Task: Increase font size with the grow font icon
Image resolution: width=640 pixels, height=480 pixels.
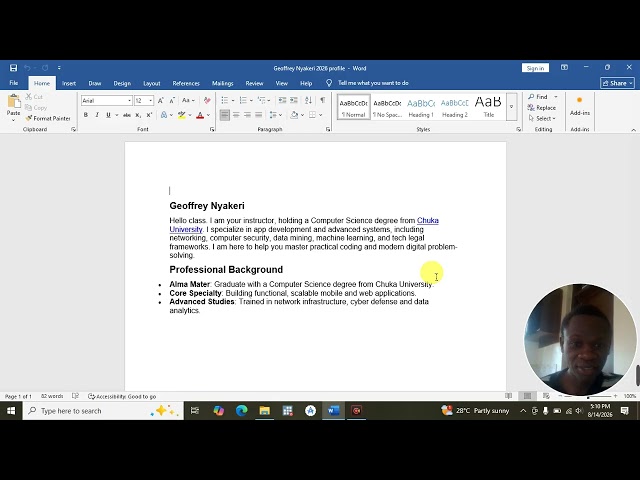Action: click(161, 100)
